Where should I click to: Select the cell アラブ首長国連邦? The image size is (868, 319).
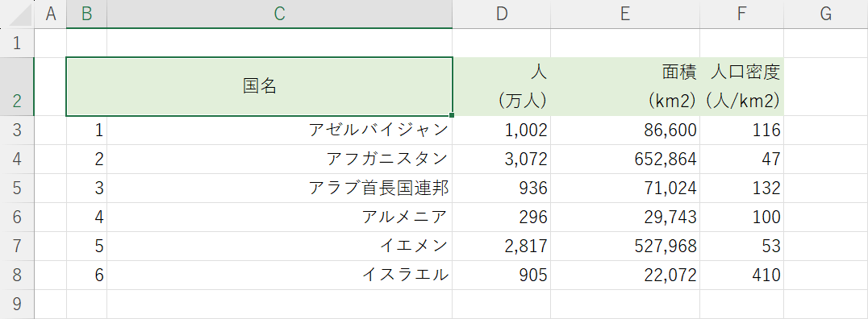tap(280, 188)
